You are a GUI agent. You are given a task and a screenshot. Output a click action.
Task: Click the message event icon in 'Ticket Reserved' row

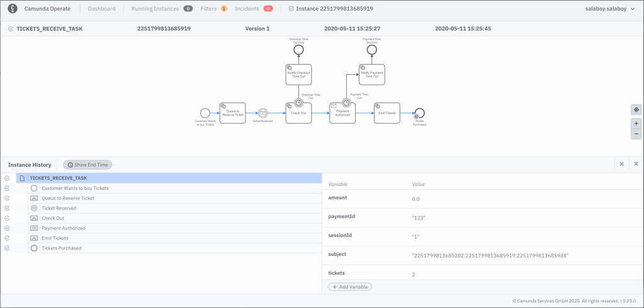34,208
